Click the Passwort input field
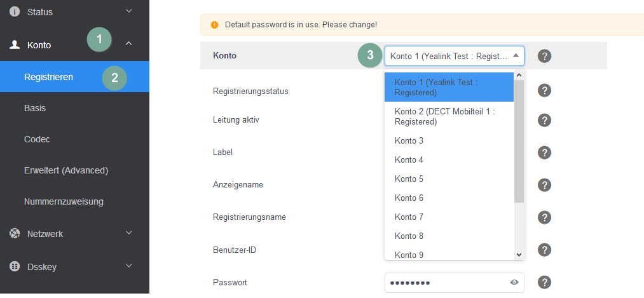Viewport: 644px width, 298px height. click(445, 283)
